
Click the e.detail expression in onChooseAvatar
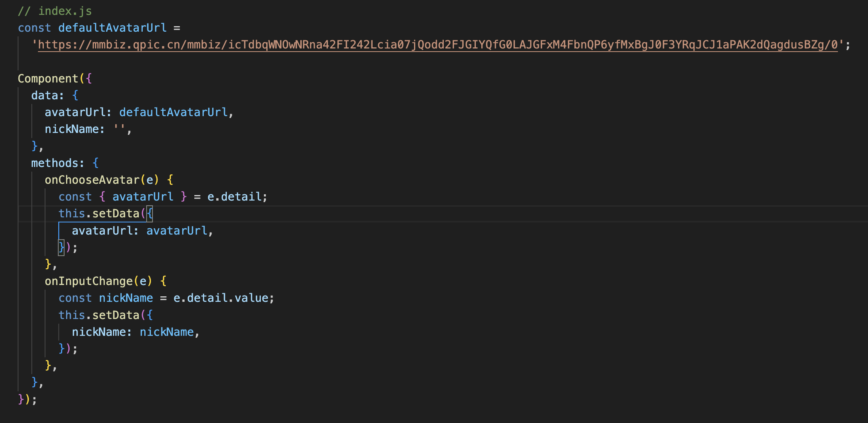point(234,197)
